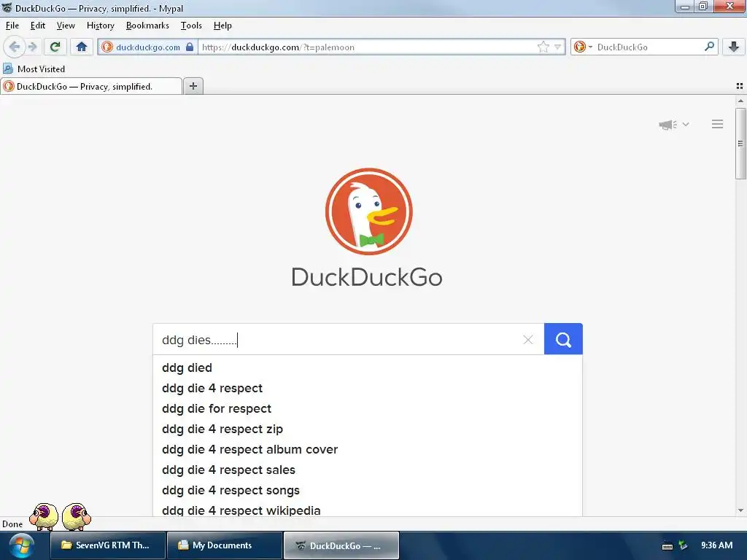Go back with the back arrow button
This screenshot has width=747, height=560.
(x=15, y=47)
